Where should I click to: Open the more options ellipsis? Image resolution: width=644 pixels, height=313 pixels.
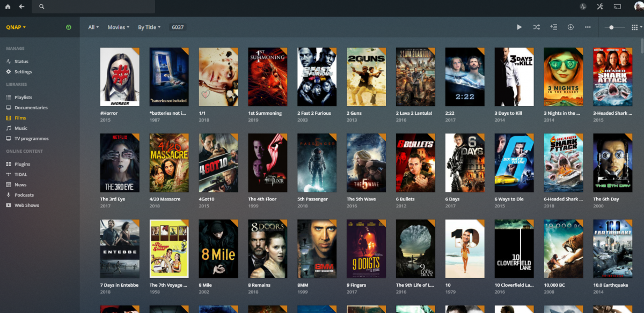(588, 27)
